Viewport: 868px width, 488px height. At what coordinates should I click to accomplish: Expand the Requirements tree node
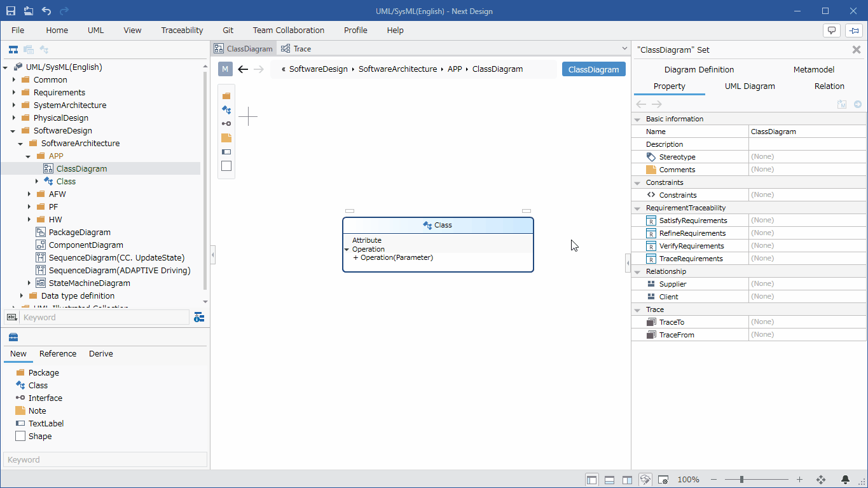click(14, 93)
